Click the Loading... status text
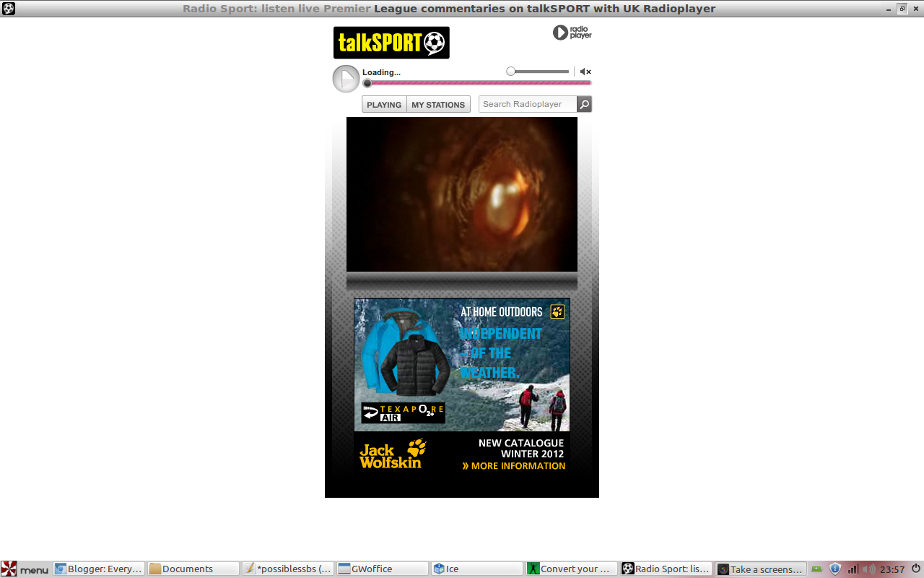This screenshot has width=924, height=578. pyautogui.click(x=381, y=72)
